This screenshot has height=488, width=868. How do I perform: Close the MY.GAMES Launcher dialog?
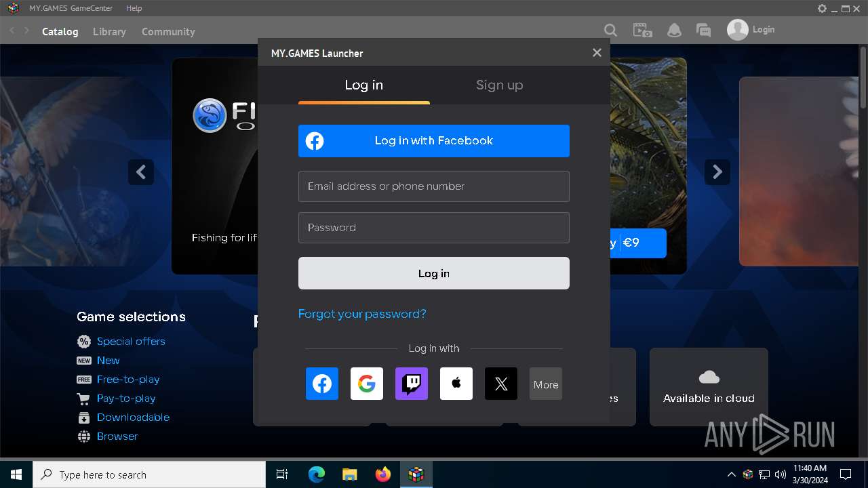pyautogui.click(x=597, y=53)
